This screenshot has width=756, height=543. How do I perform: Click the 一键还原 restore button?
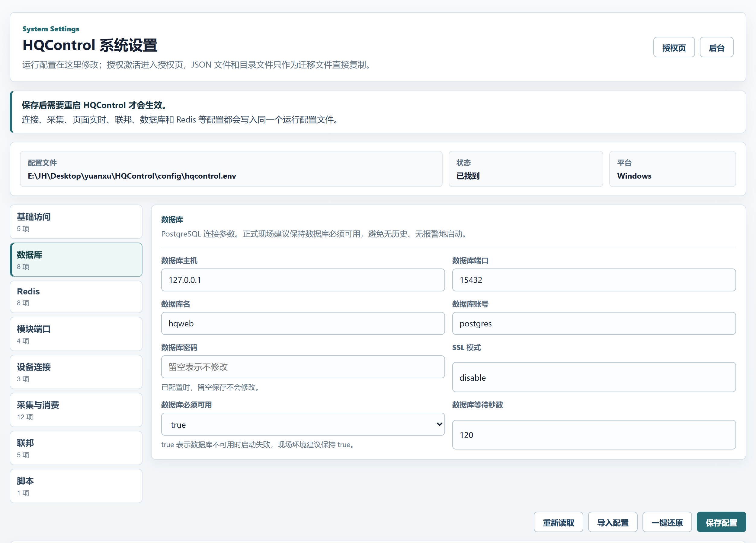pyautogui.click(x=667, y=522)
